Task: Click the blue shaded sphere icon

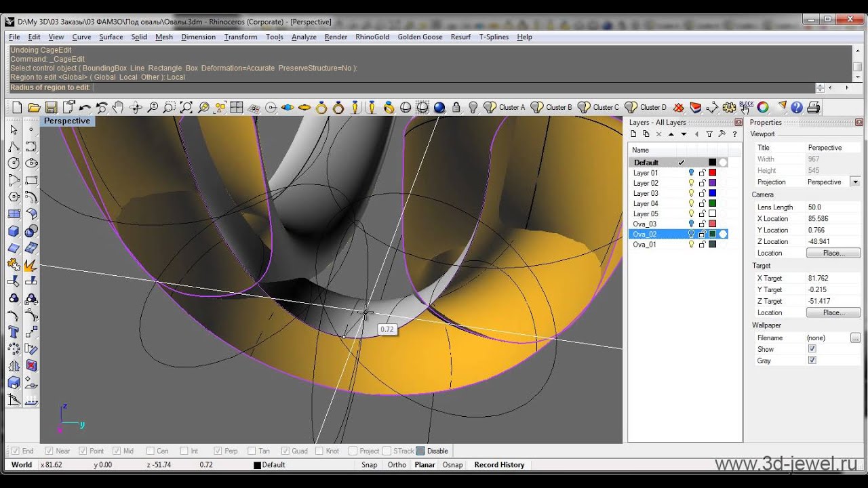Action: tap(439, 107)
